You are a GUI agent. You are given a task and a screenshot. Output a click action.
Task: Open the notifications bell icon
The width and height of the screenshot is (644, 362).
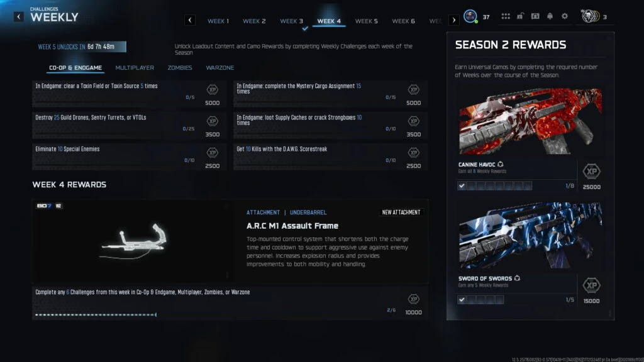click(x=550, y=16)
